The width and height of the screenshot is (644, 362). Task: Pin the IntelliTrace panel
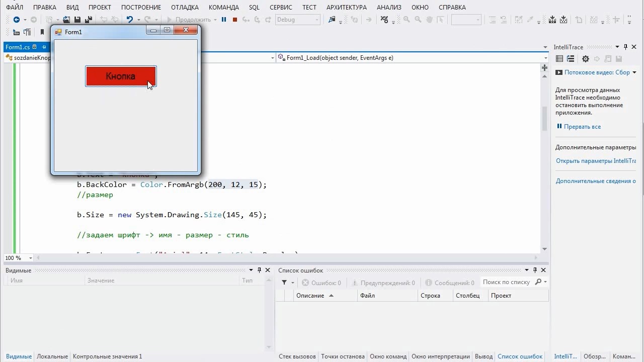point(625,47)
